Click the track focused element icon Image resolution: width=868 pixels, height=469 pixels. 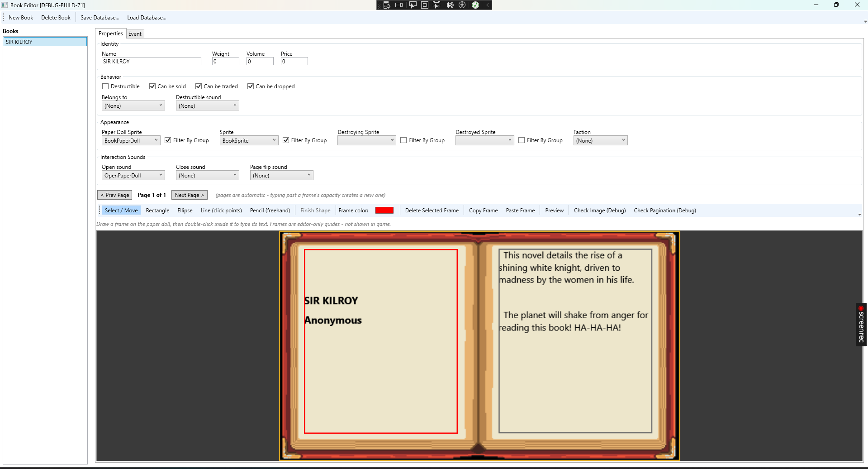[436, 5]
